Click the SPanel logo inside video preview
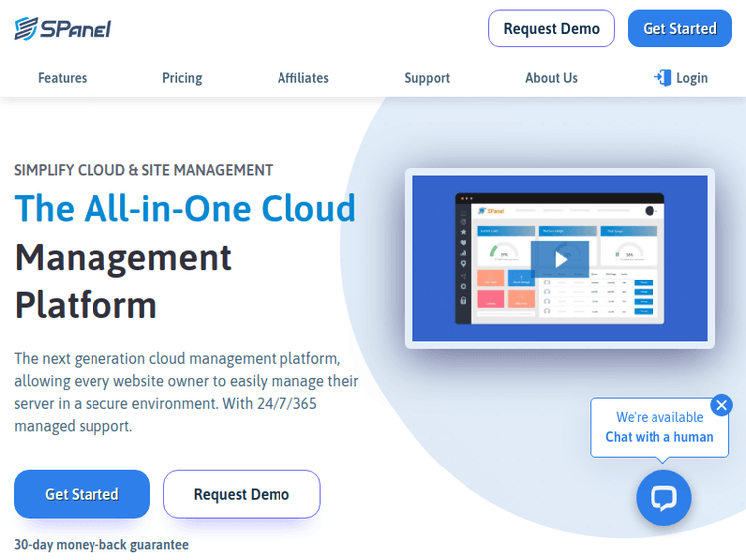This screenshot has height=560, width=746. tap(491, 211)
